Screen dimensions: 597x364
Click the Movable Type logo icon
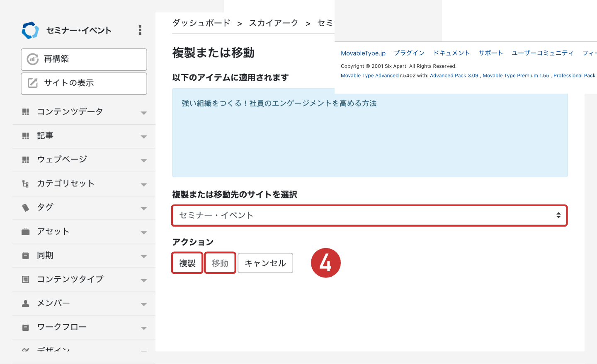coord(30,30)
